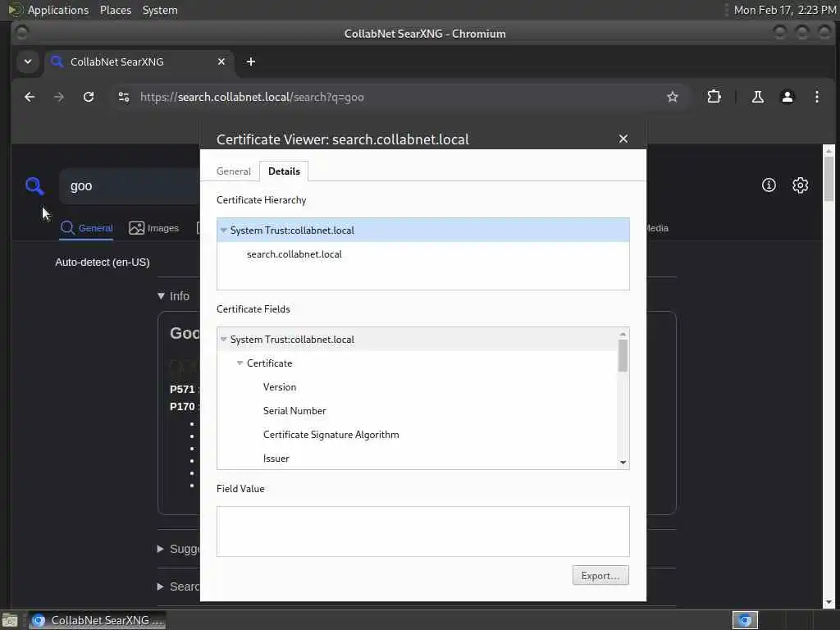
Task: Collapse System Trust node in Certificate Hierarchy
Action: (224, 231)
